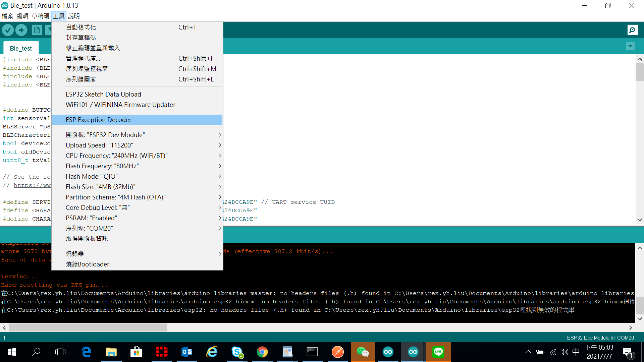Upload the sketch using the arrow icon
The height and width of the screenshot is (362, 644).
[21, 30]
